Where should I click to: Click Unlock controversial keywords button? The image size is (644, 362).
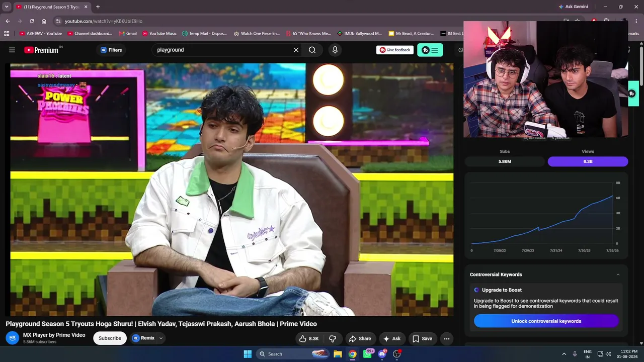click(x=546, y=321)
